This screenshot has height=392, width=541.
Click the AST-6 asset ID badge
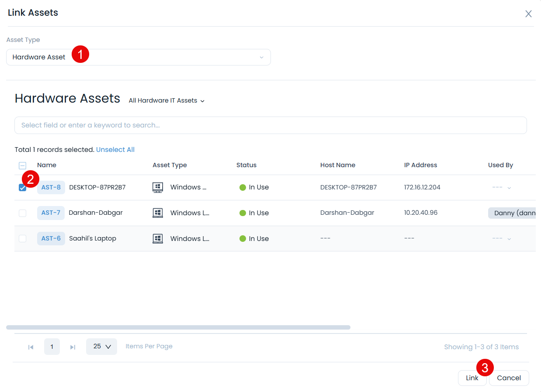pos(51,239)
